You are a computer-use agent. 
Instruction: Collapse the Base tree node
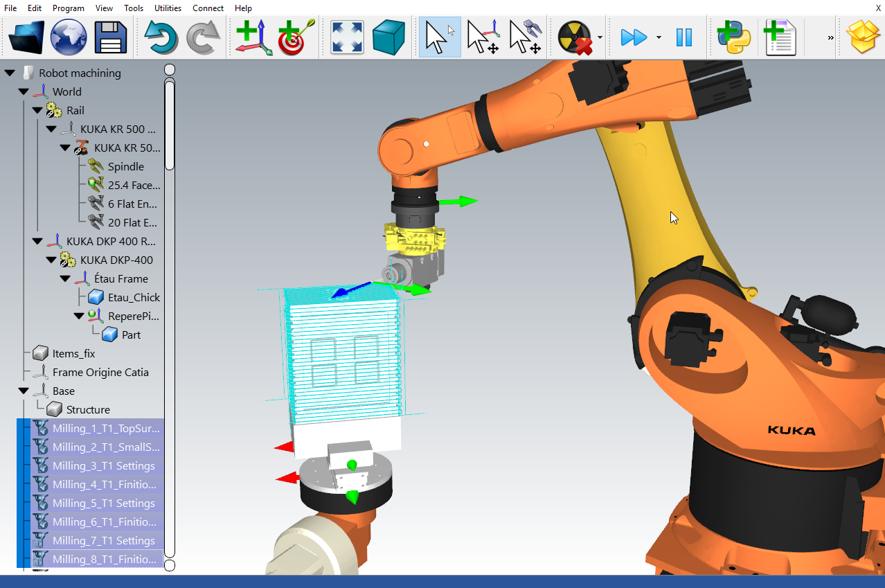[x=24, y=391]
